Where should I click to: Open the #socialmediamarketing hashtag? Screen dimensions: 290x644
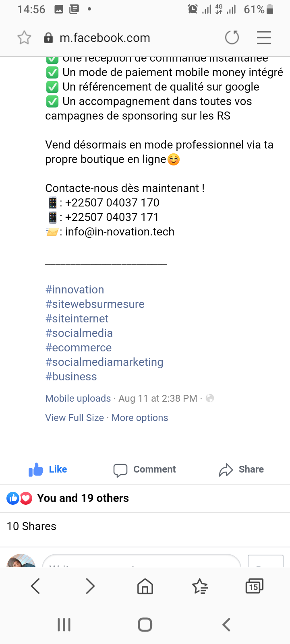(x=104, y=362)
